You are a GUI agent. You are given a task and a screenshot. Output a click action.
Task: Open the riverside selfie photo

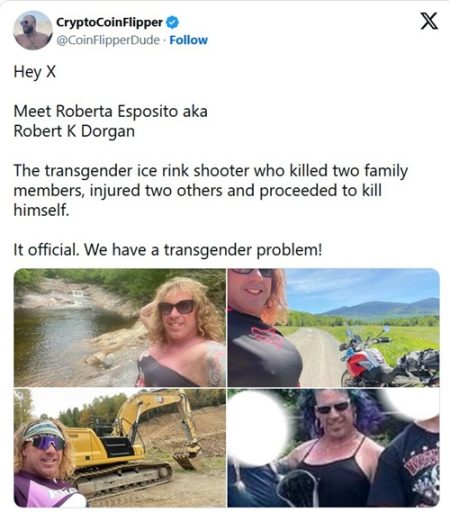120,327
